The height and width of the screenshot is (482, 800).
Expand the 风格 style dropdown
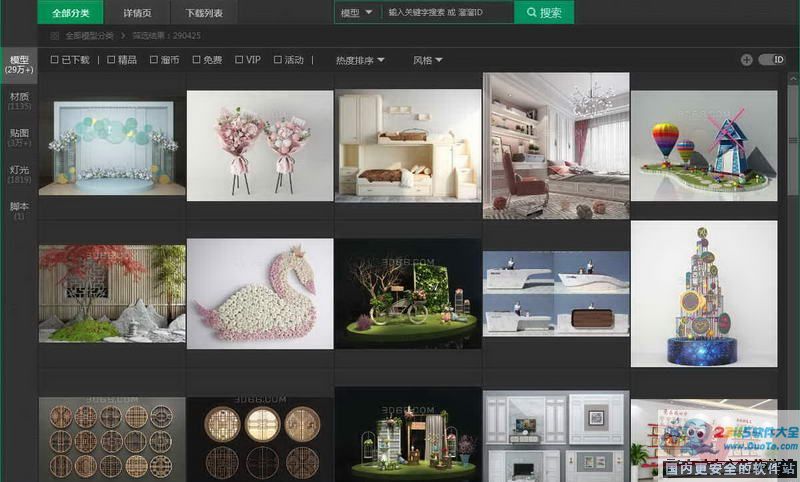427,60
